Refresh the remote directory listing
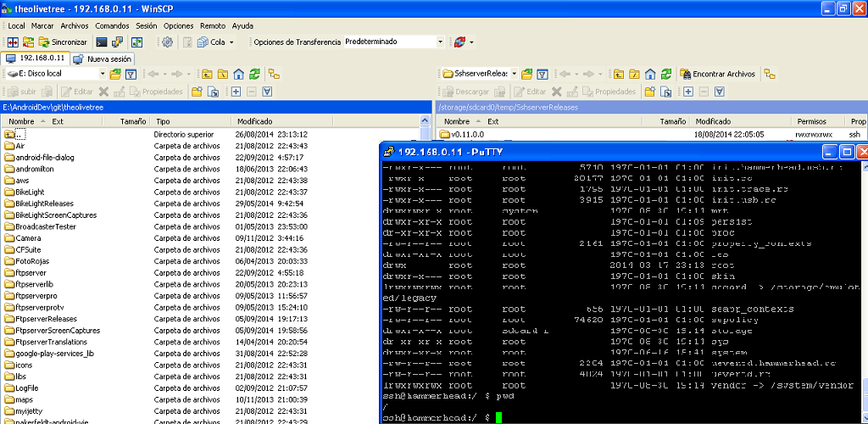This screenshot has width=868, height=424. point(665,74)
